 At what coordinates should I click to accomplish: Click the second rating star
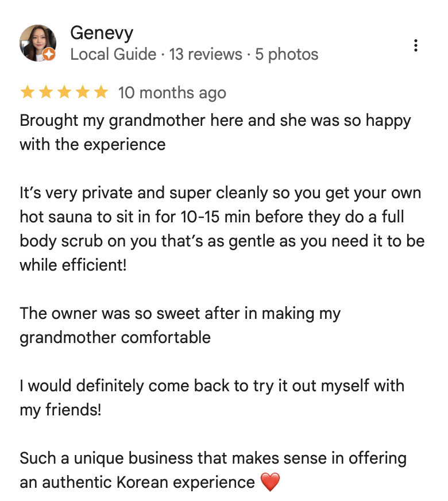click(45, 93)
